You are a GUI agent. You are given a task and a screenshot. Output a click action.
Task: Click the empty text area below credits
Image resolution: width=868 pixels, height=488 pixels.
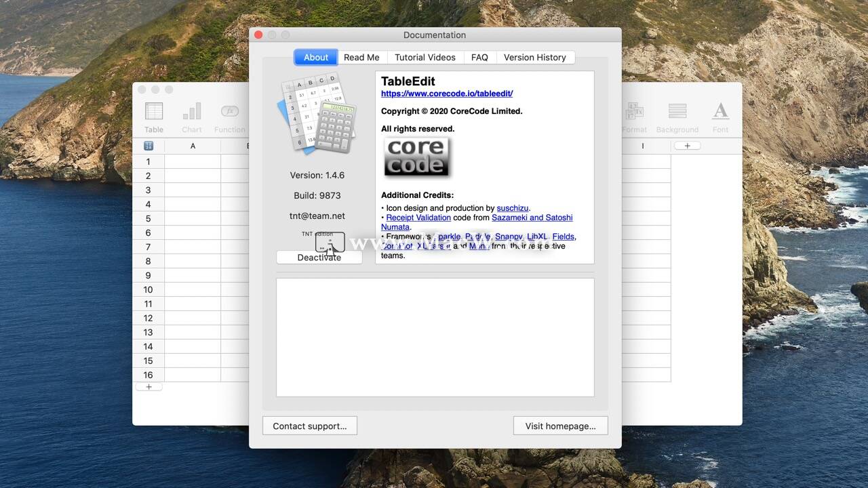coord(435,338)
